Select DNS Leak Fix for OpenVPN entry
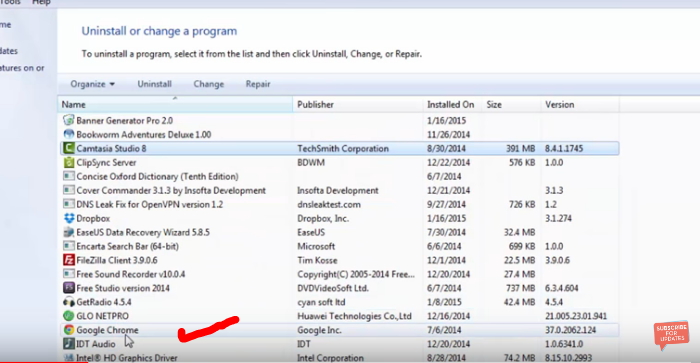The height and width of the screenshot is (363, 700). (x=150, y=204)
